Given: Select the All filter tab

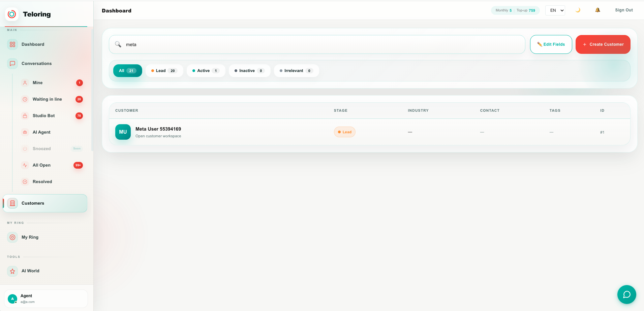Looking at the screenshot, I should 127,71.
